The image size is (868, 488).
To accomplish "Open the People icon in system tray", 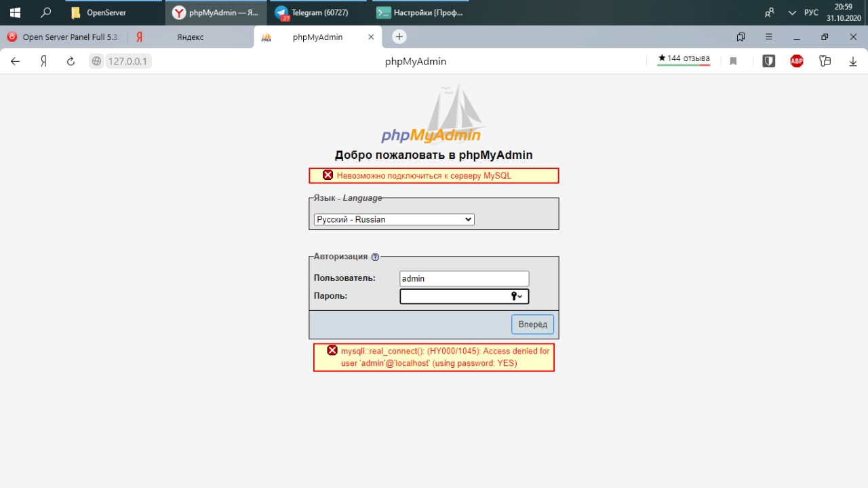I will click(769, 12).
